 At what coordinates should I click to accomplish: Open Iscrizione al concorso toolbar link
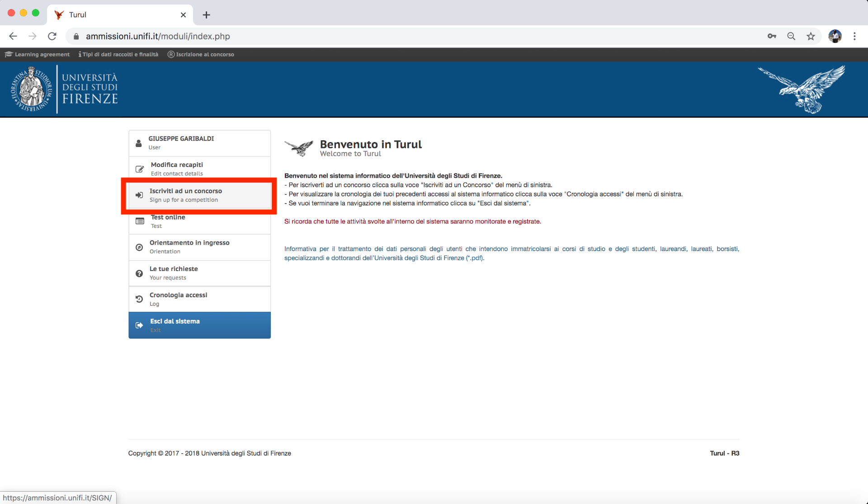201,54
